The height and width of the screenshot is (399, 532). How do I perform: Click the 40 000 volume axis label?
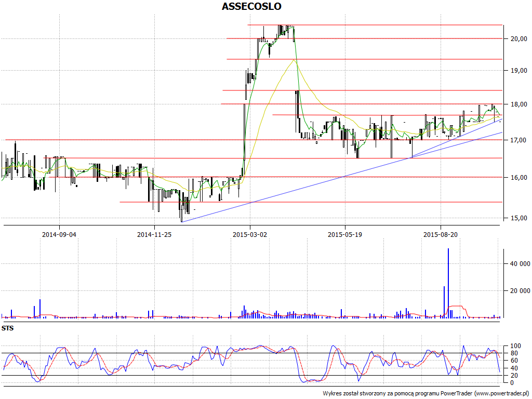pos(520,263)
